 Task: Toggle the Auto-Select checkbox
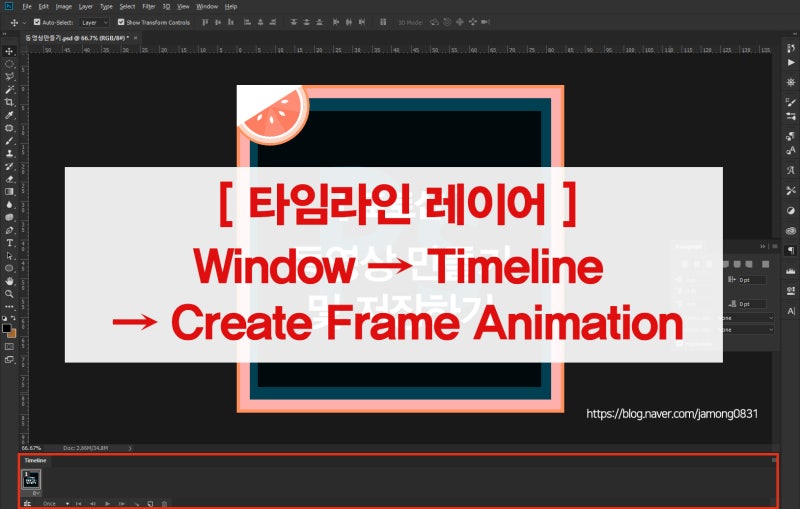[x=37, y=22]
